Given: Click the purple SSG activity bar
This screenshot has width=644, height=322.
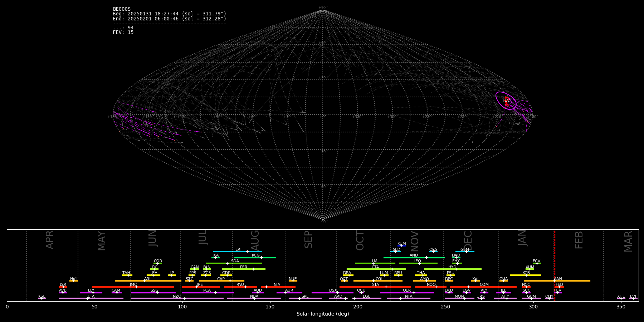Looking at the screenshot, I should point(153,293).
